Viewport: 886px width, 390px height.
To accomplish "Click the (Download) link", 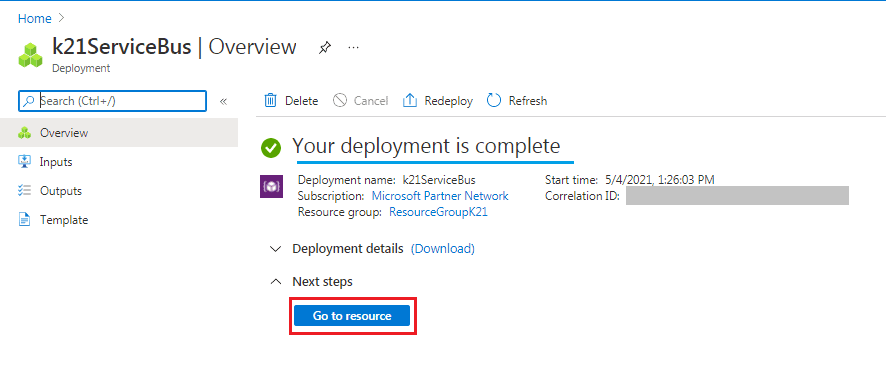I will [x=442, y=249].
